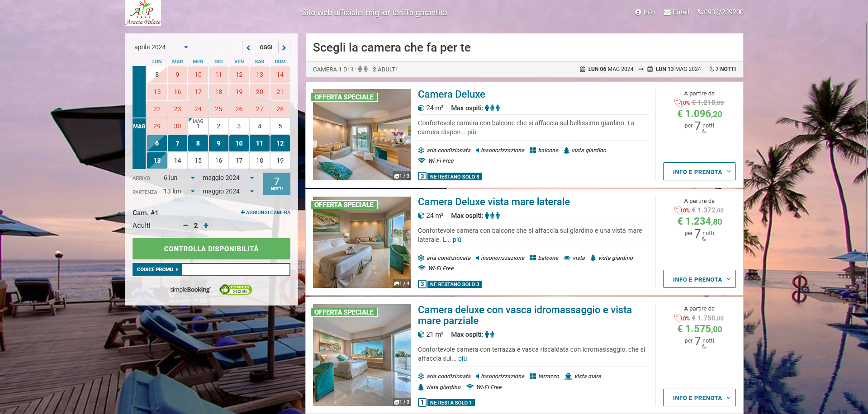
Task: Click Aggiungi Camera link
Action: (x=266, y=212)
